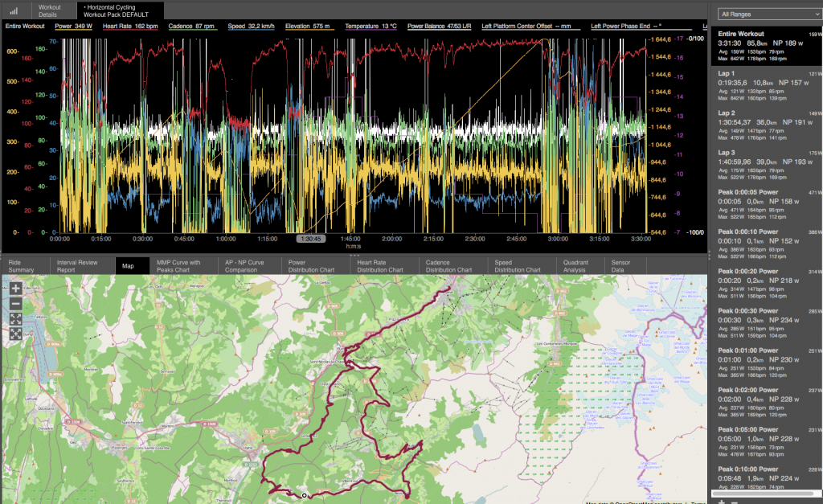Screen dimensions: 823x504
Task: Click the route start marker on the map
Action: (305, 495)
